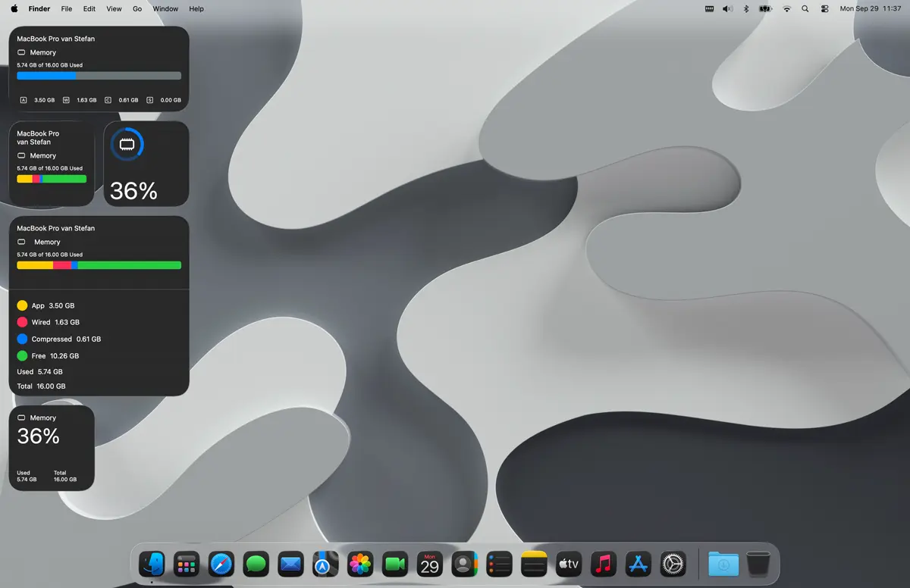Click the circular memory gauge widget
The image size is (910, 588).
(146, 163)
